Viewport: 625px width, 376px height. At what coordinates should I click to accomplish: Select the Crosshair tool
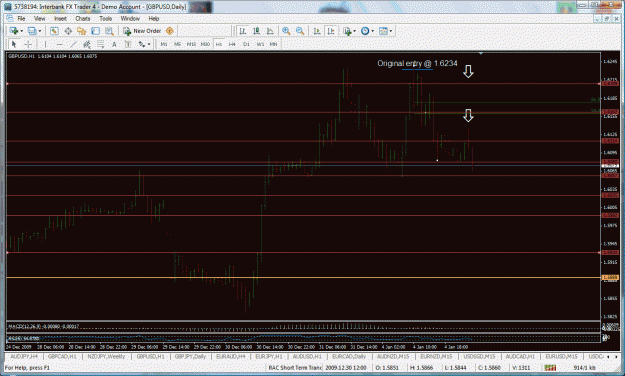click(28, 44)
